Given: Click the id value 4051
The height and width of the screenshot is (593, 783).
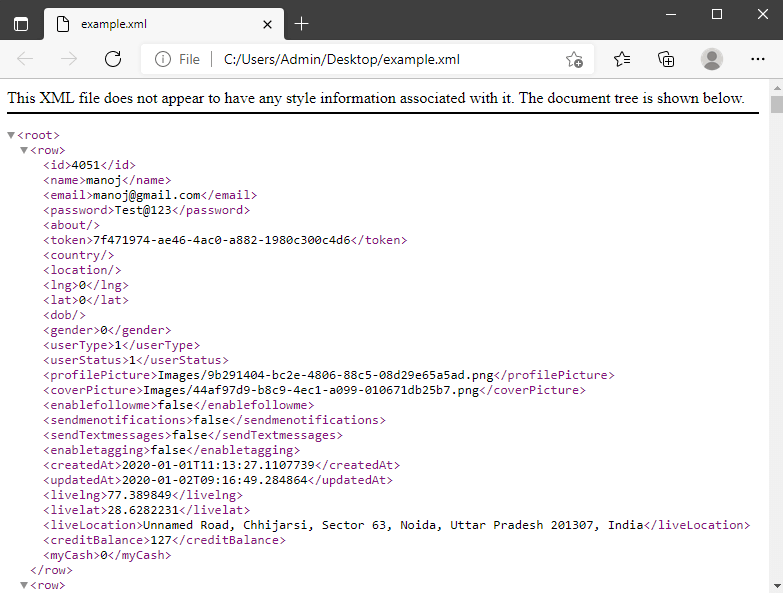Looking at the screenshot, I should point(86,165).
